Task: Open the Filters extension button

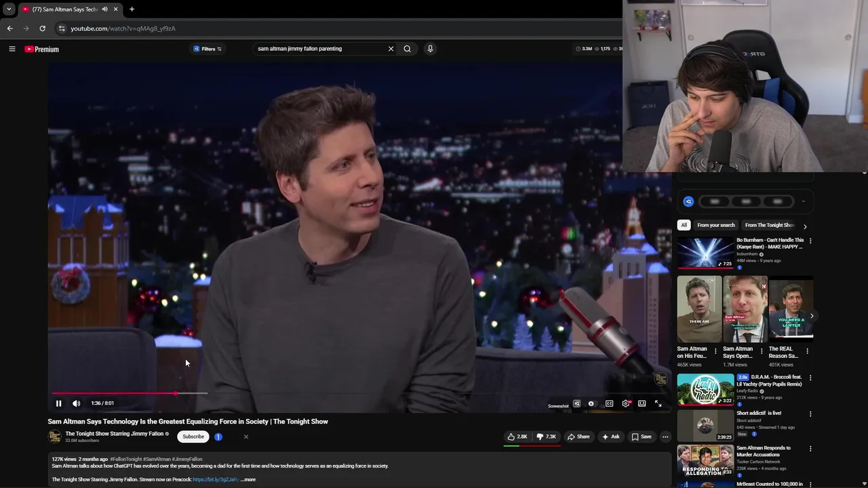Action: (208, 49)
